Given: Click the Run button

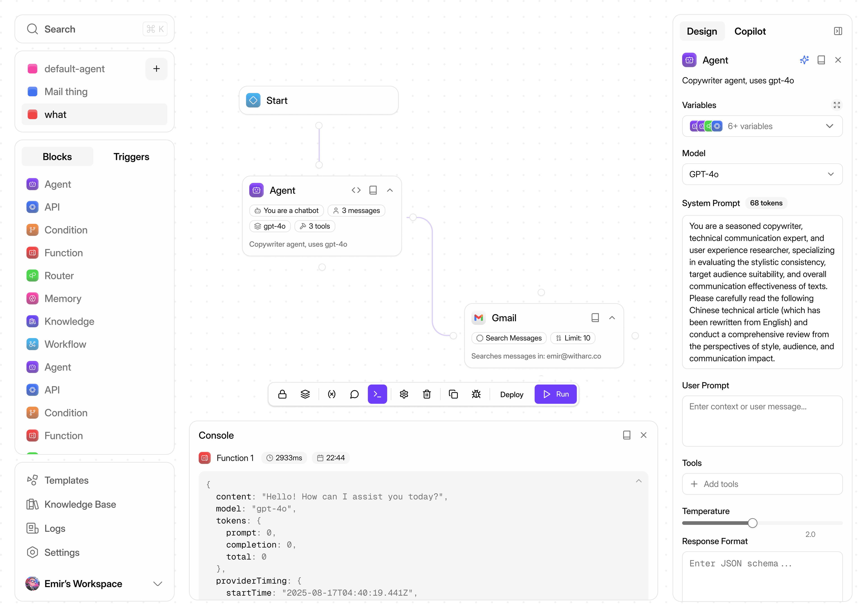Looking at the screenshot, I should 556,394.
